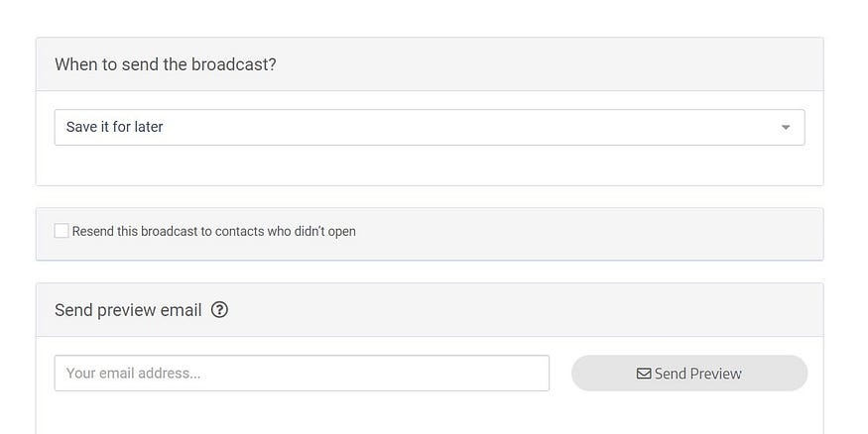The height and width of the screenshot is (434, 868).
Task: Click the 'contacts who didn't open' text
Action: coord(285,231)
